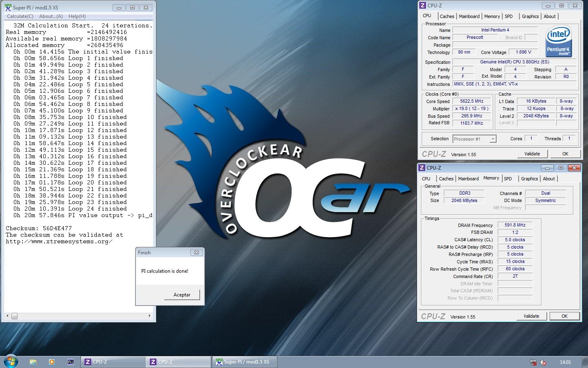Click Specification Genuine Intel(R) CPU 3.80GHz field
Image resolution: width=588 pixels, height=368 pixels.
[x=514, y=62]
